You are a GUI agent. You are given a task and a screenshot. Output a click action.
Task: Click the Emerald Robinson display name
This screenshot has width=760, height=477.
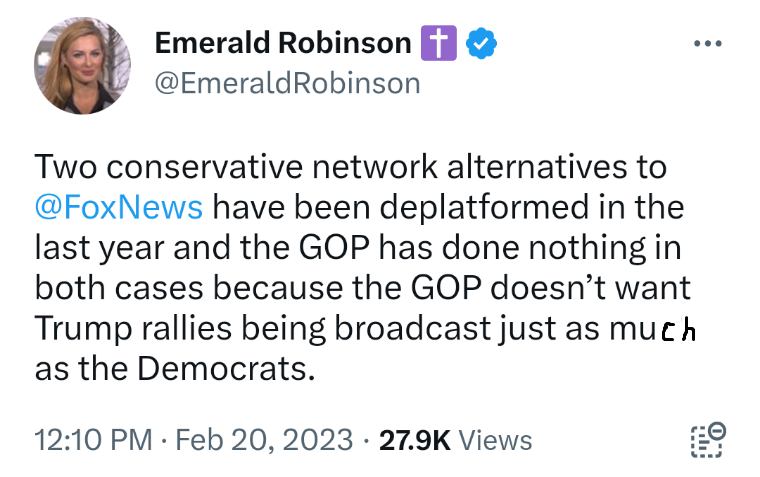(282, 43)
